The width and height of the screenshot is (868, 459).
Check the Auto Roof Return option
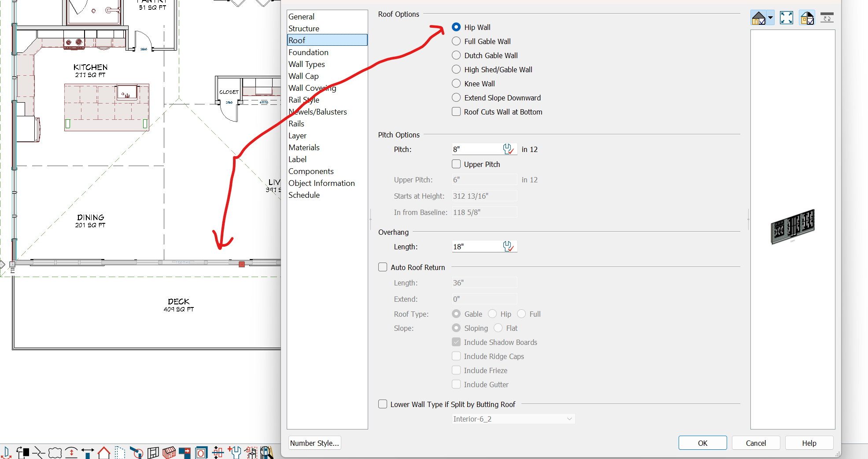383,267
